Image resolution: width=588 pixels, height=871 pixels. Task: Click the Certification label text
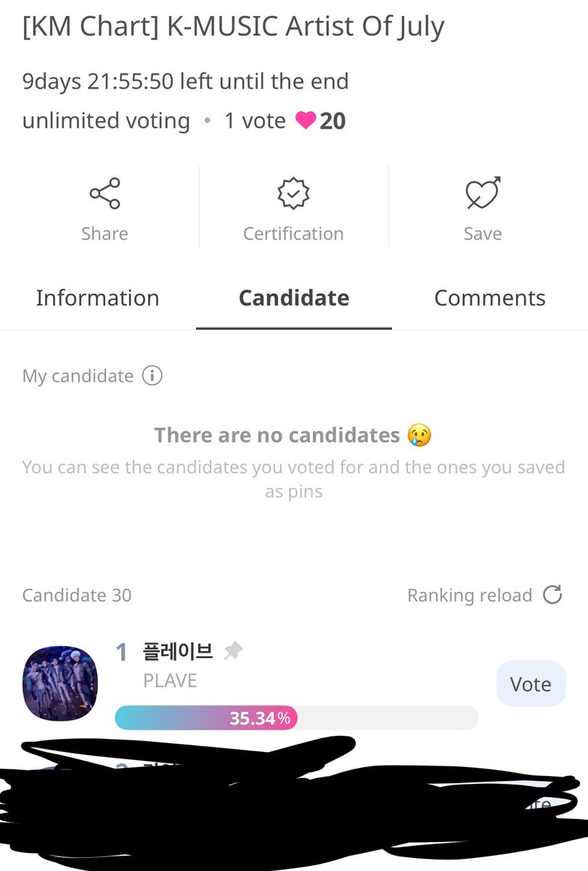[x=293, y=234]
